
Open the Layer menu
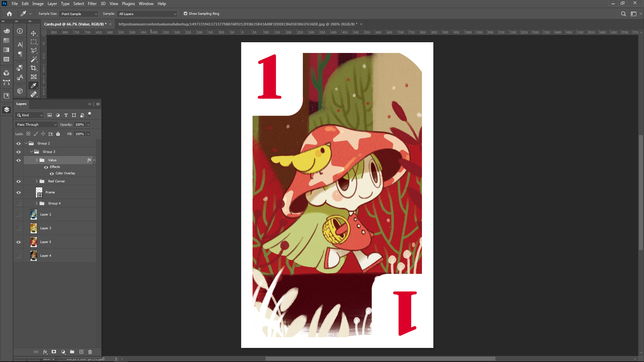point(52,4)
